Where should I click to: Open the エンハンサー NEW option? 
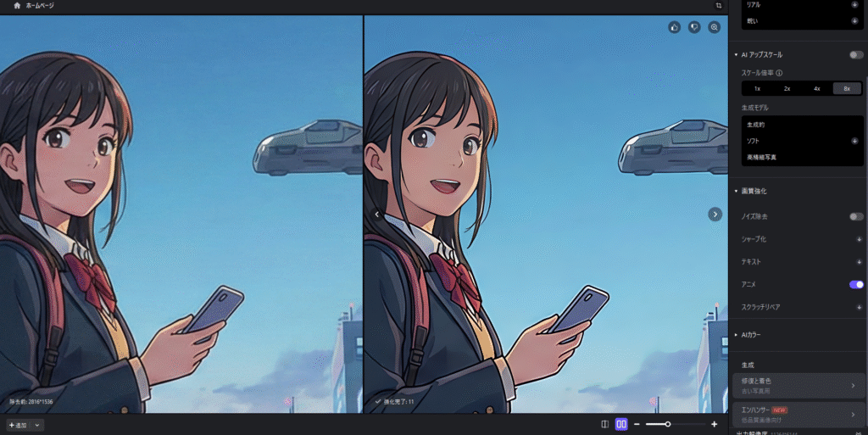[798, 414]
